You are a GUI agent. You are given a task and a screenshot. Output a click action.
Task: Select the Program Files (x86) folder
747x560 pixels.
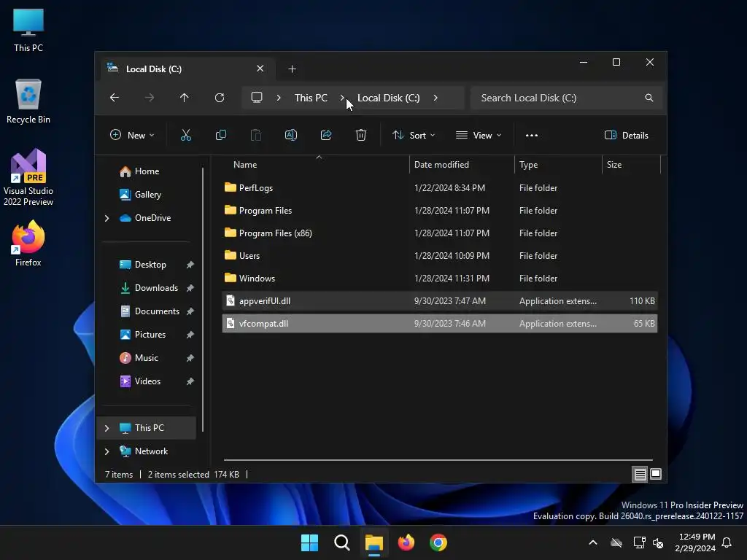440,233
